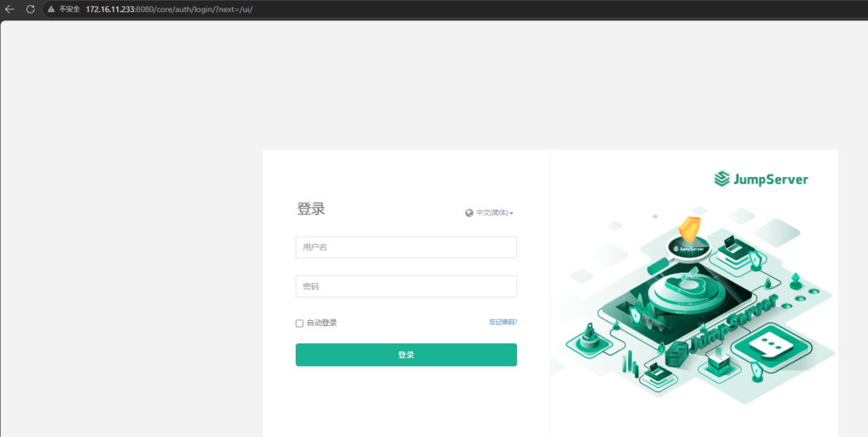Click the 不安全 security label
Image resolution: width=868 pixels, height=437 pixels.
69,8
